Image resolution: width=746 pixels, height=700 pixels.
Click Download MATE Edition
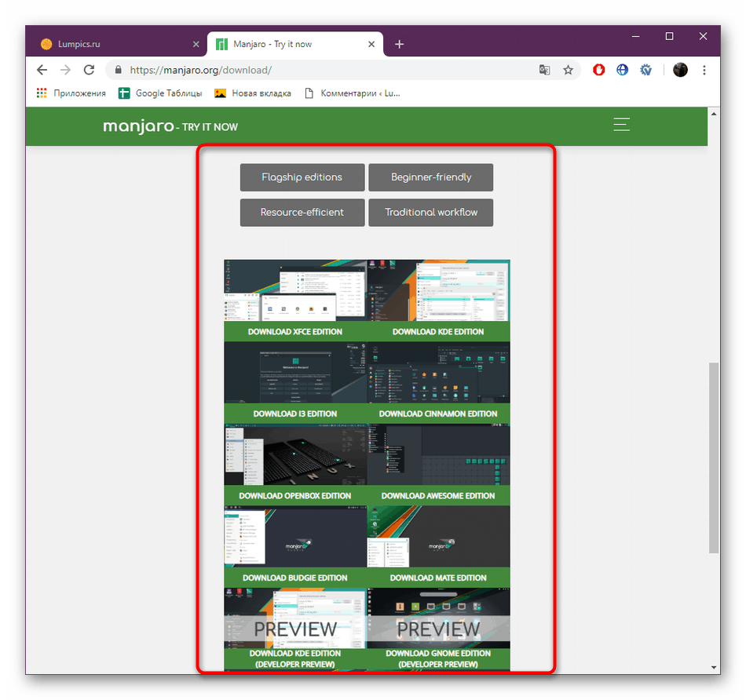(x=438, y=578)
